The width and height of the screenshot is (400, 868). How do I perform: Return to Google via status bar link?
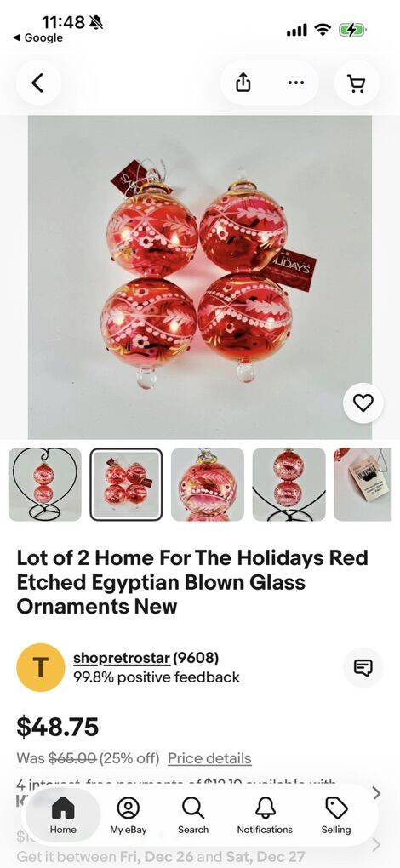tap(38, 37)
